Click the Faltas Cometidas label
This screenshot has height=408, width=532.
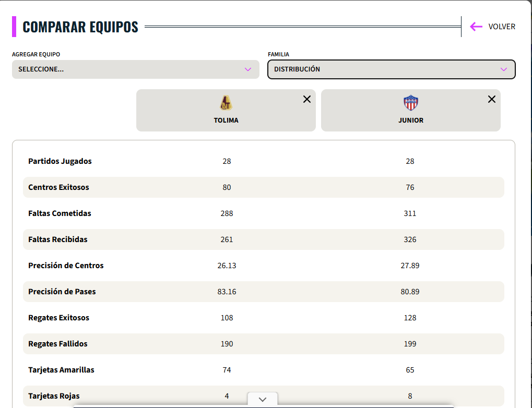(60, 213)
